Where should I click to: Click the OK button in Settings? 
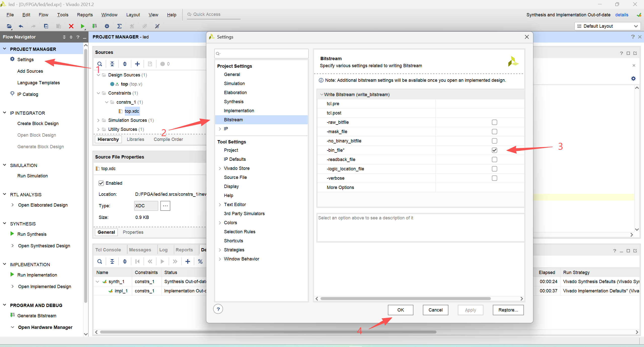tap(400, 310)
